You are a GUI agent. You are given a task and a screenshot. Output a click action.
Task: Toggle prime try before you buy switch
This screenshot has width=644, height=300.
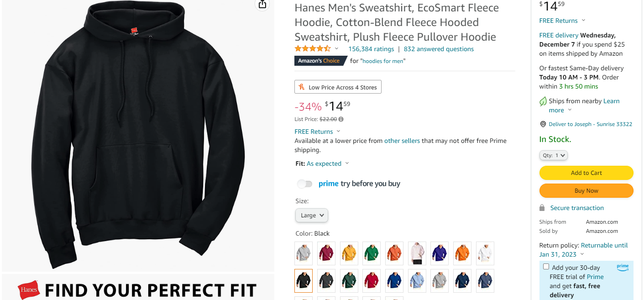click(304, 184)
